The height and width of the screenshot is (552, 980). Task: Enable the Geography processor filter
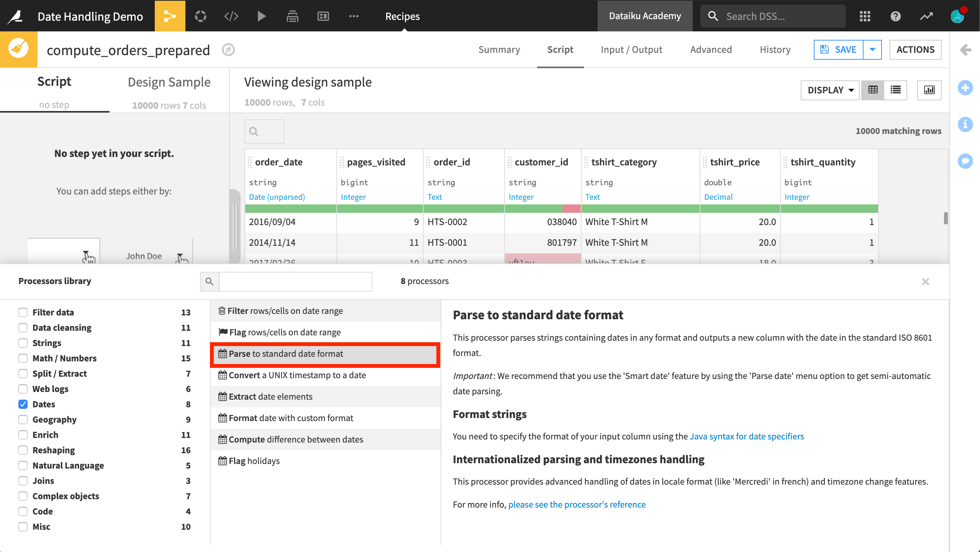tap(23, 420)
